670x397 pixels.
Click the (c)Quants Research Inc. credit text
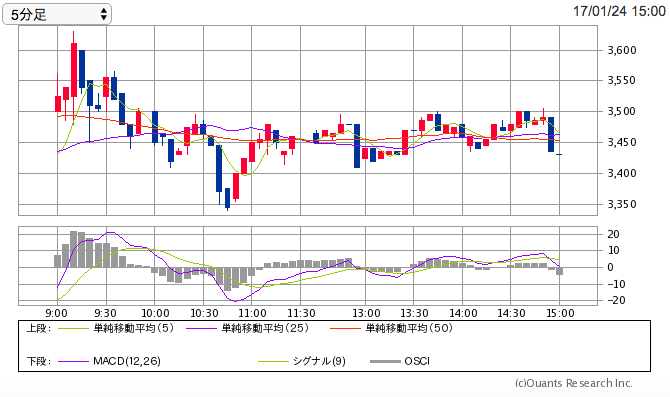click(573, 383)
